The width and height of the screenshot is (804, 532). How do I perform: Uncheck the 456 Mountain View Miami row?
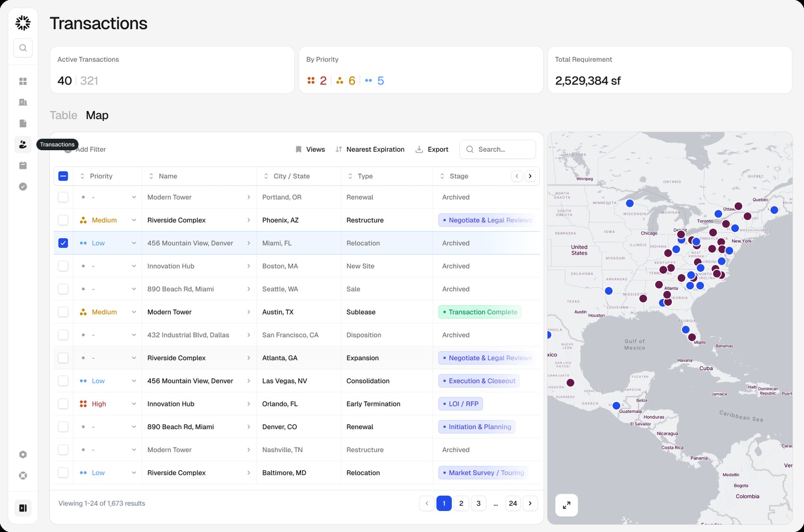63,243
